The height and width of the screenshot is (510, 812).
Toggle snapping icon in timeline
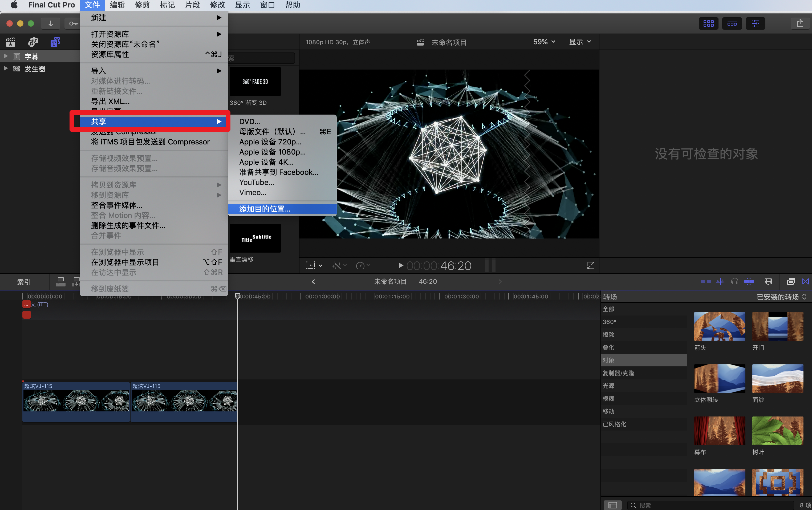click(x=749, y=282)
